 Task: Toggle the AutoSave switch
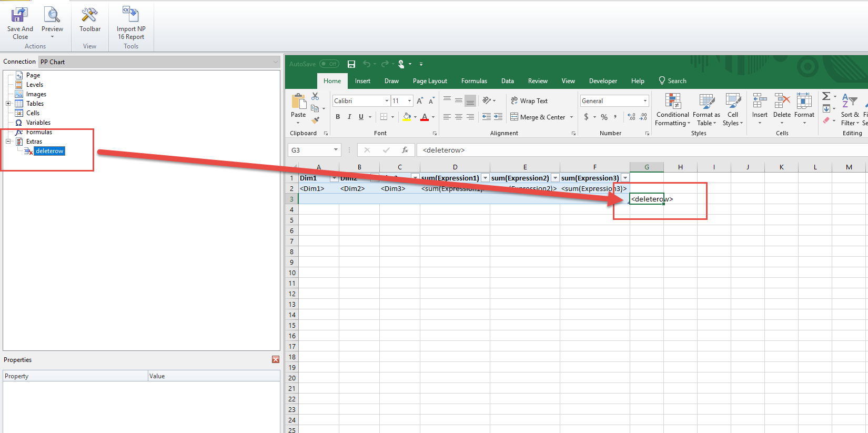pyautogui.click(x=330, y=64)
